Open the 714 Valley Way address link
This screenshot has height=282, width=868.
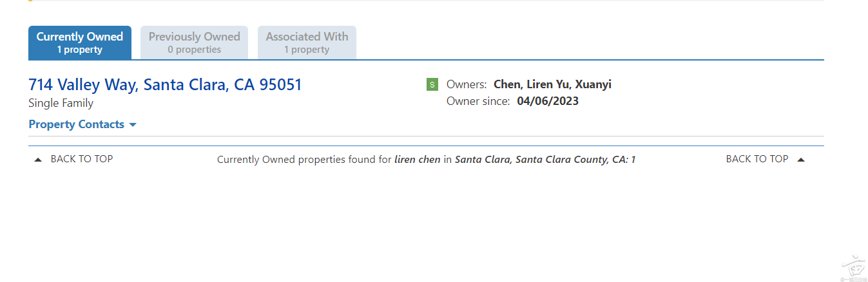pos(165,84)
